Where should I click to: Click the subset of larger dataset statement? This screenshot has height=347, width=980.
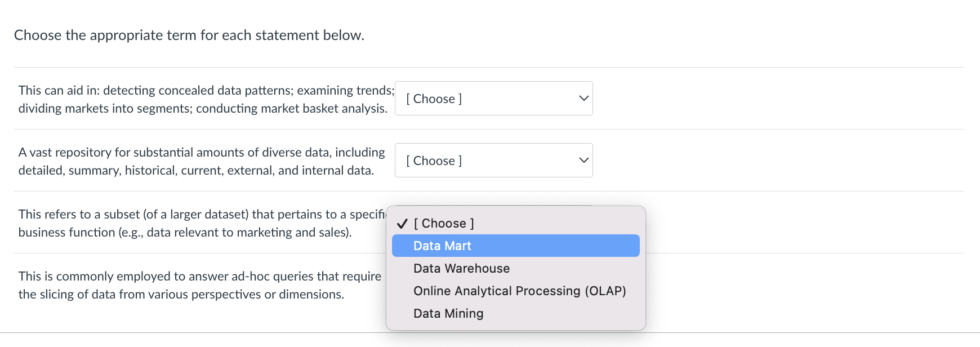point(202,215)
